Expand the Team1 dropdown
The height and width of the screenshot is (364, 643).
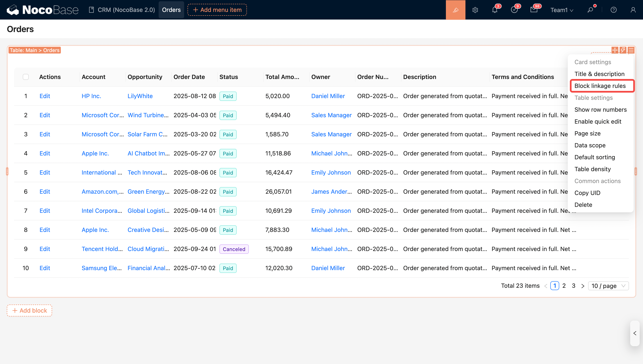(x=562, y=10)
